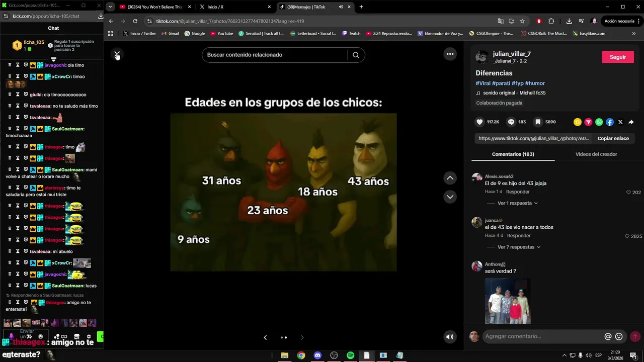Show hidden system tray icons
The height and width of the screenshot is (362, 644).
click(x=564, y=355)
